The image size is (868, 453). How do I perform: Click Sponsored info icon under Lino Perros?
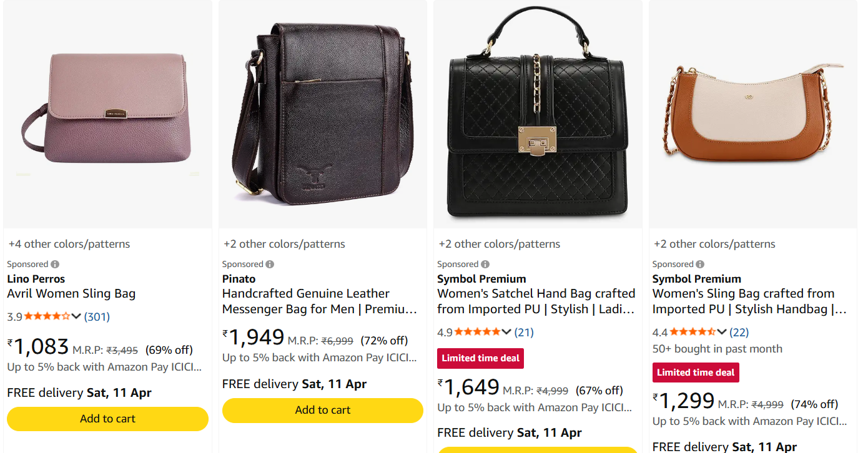coord(55,264)
